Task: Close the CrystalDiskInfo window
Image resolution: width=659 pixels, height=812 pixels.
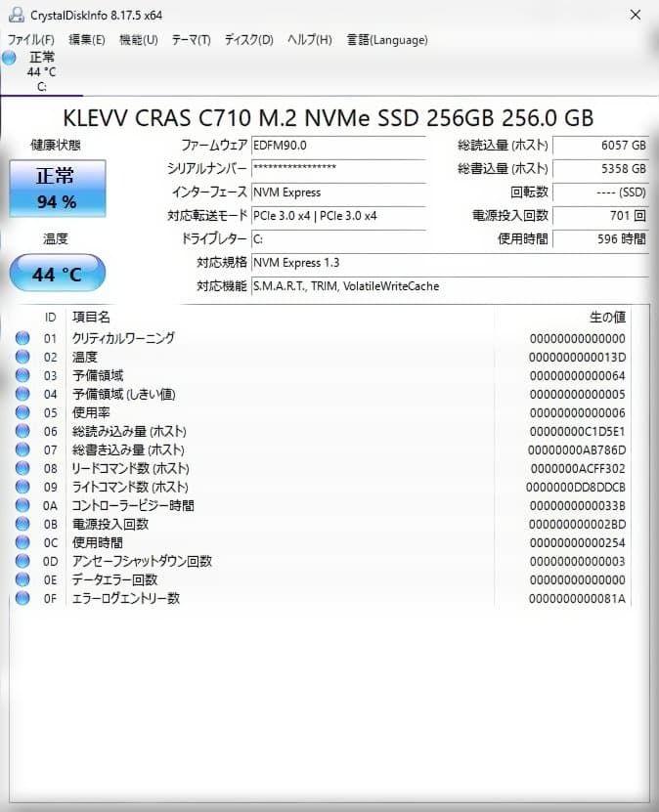Action: (636, 15)
